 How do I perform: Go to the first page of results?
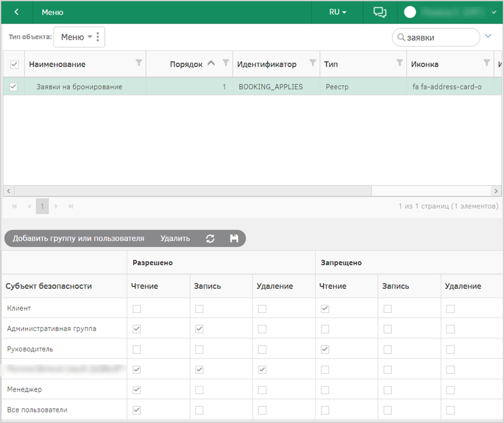point(15,206)
